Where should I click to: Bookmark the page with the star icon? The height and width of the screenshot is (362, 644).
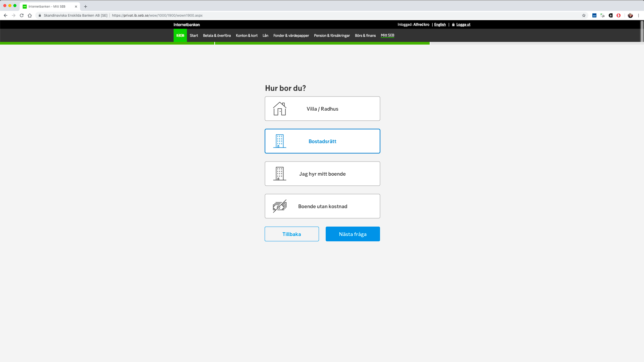pos(584,15)
